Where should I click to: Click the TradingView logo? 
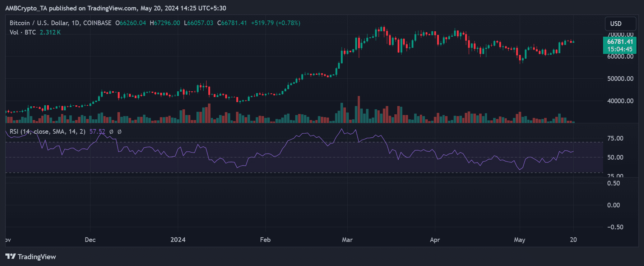(31, 257)
